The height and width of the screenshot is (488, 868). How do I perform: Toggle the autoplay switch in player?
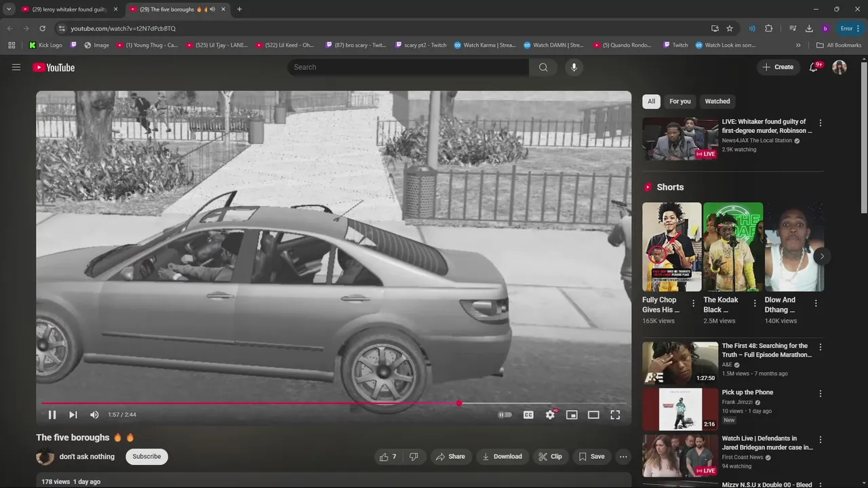[x=505, y=415]
